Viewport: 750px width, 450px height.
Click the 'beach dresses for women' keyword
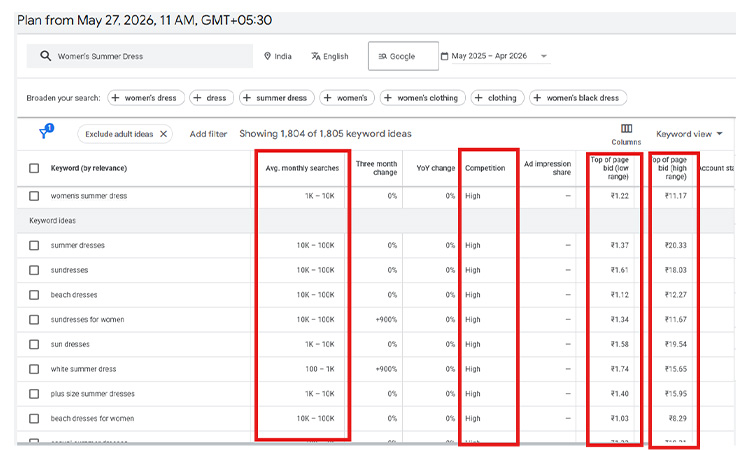(x=92, y=418)
